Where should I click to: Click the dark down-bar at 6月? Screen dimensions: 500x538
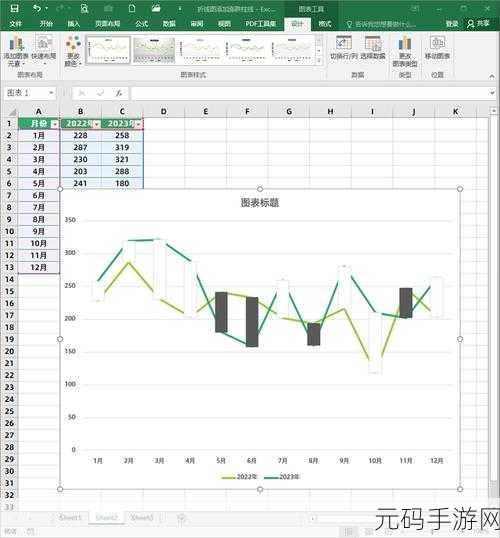pyautogui.click(x=252, y=322)
